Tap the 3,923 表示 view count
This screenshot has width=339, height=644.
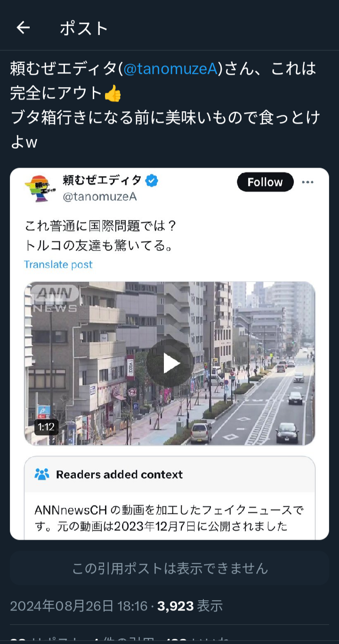190,606
